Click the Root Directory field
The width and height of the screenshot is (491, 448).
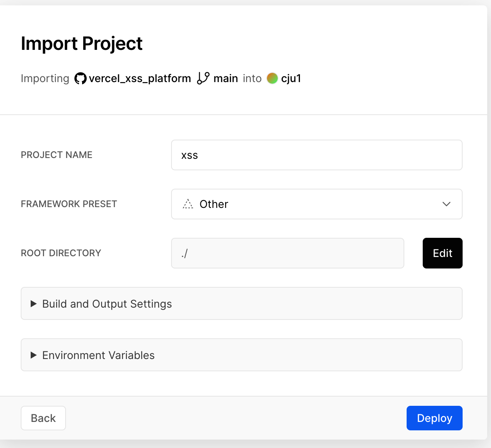[x=288, y=253]
